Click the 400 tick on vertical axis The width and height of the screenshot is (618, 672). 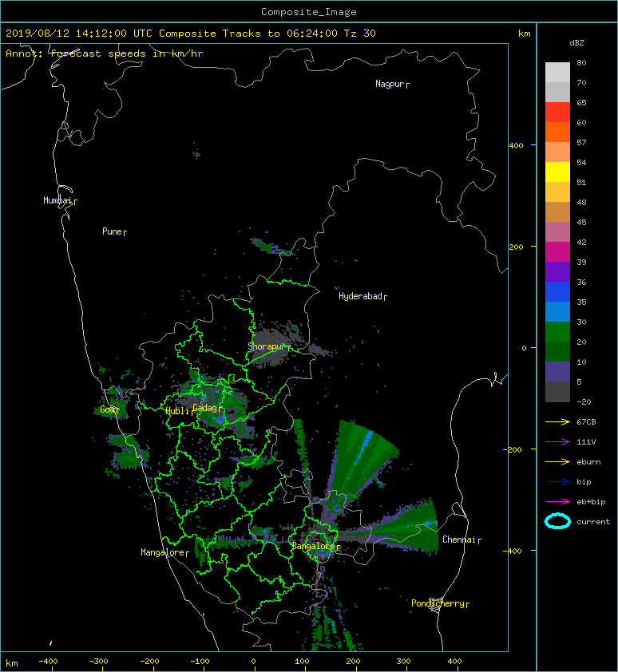click(x=516, y=146)
